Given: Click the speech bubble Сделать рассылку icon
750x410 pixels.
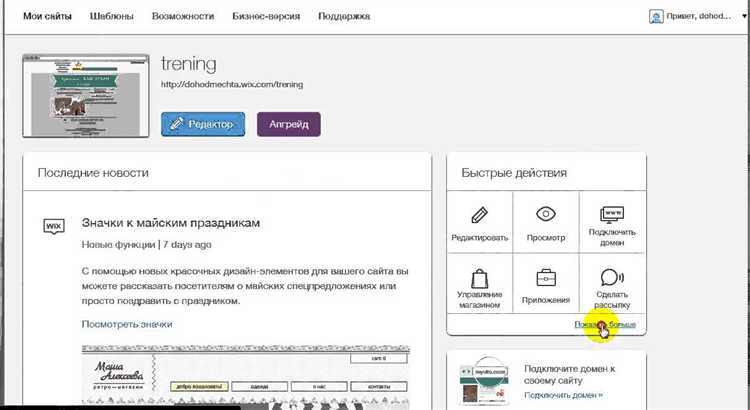Looking at the screenshot, I should pos(612,277).
